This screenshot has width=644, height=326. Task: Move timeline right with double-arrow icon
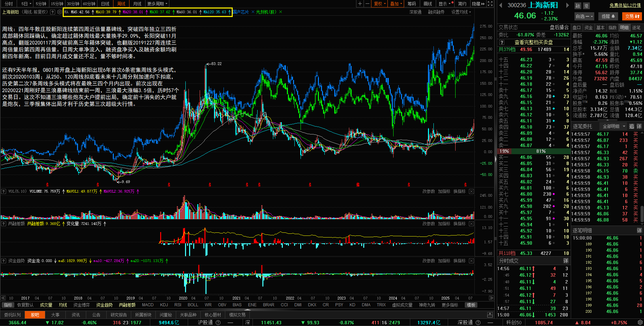[491, 298]
